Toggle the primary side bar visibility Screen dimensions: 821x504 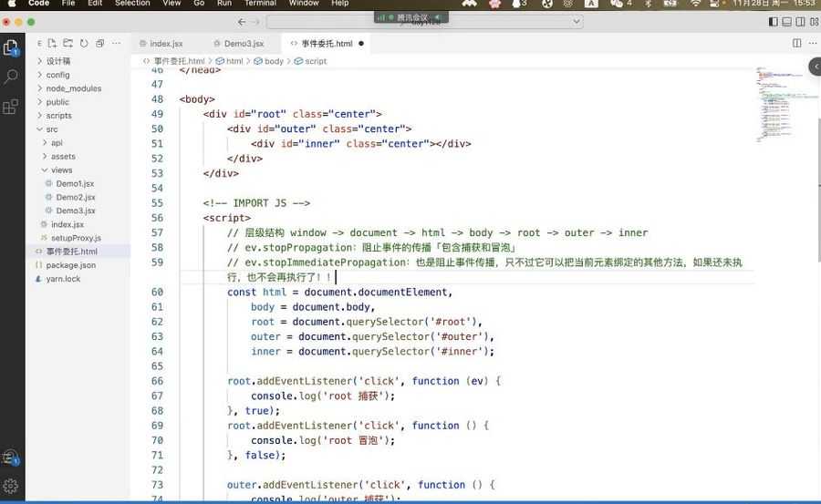pos(774,22)
